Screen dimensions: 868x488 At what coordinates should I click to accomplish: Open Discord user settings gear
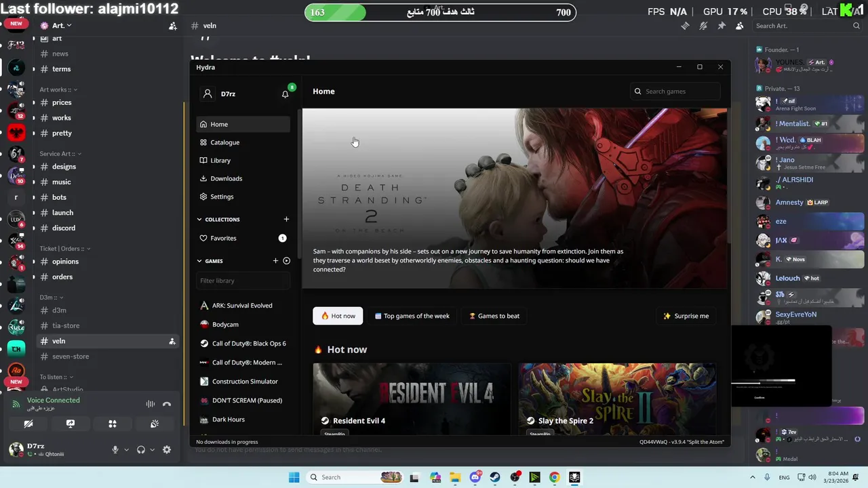click(x=167, y=449)
